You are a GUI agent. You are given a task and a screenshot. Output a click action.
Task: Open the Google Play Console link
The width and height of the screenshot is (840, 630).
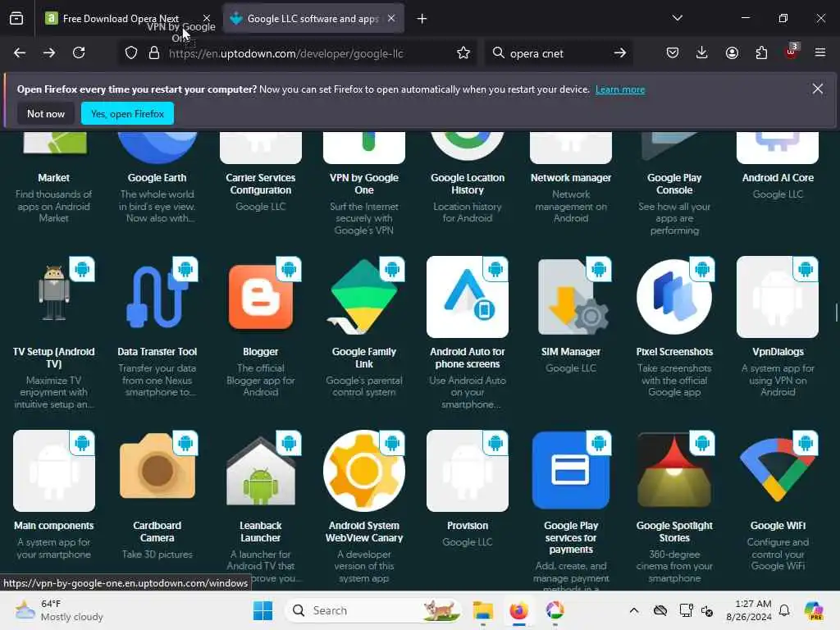[x=674, y=184]
